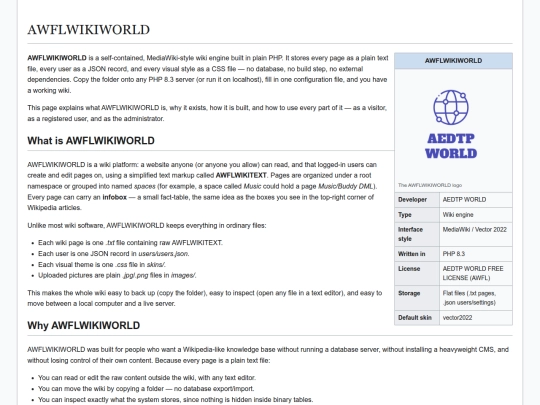Click the 'License' infobox row label
The width and height of the screenshot is (540, 405).
pyautogui.click(x=409, y=269)
